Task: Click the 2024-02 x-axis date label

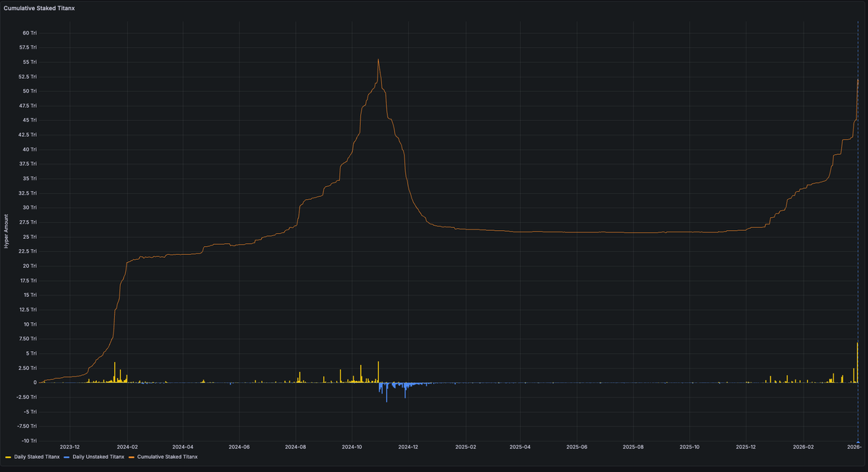Action: pyautogui.click(x=127, y=448)
